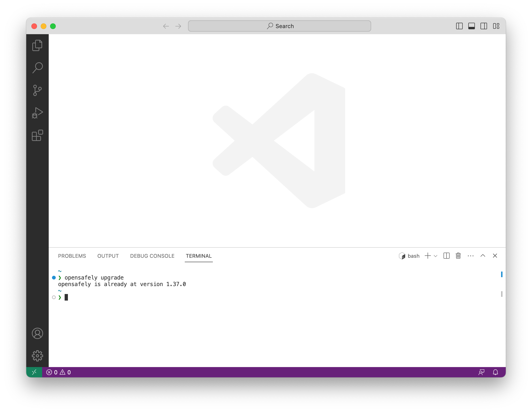
Task: Open the launch profile dropdown arrow
Action: pos(436,256)
